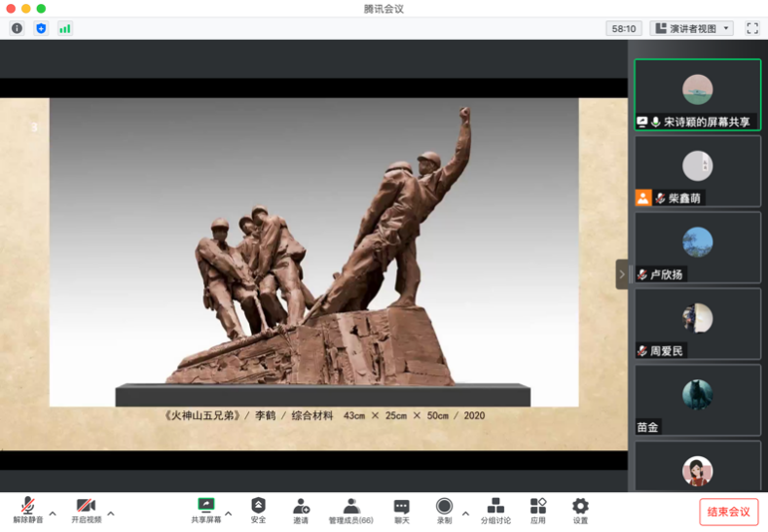Select the bottom partially visible avatar tile
Screen dimensions: 768x532
[698, 466]
